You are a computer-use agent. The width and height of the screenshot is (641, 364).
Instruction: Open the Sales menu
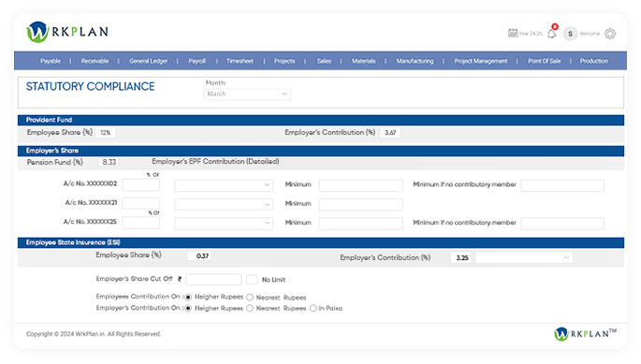(324, 61)
